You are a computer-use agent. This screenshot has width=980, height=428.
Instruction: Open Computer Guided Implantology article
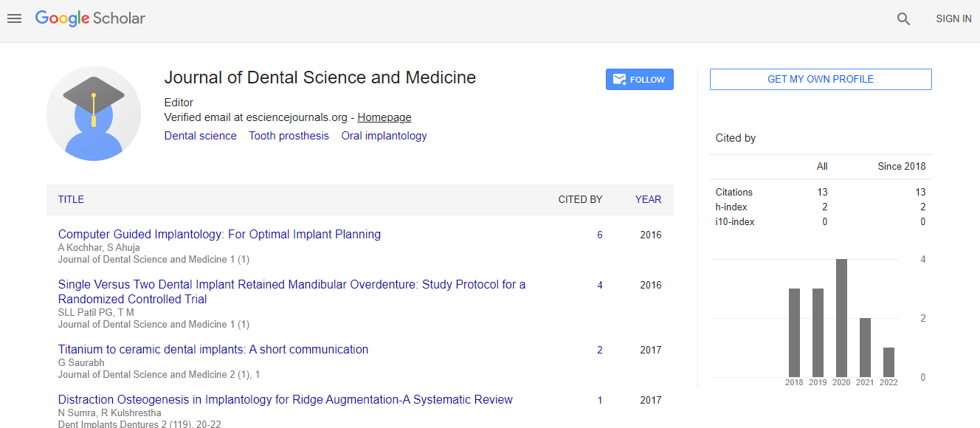pyautogui.click(x=219, y=235)
